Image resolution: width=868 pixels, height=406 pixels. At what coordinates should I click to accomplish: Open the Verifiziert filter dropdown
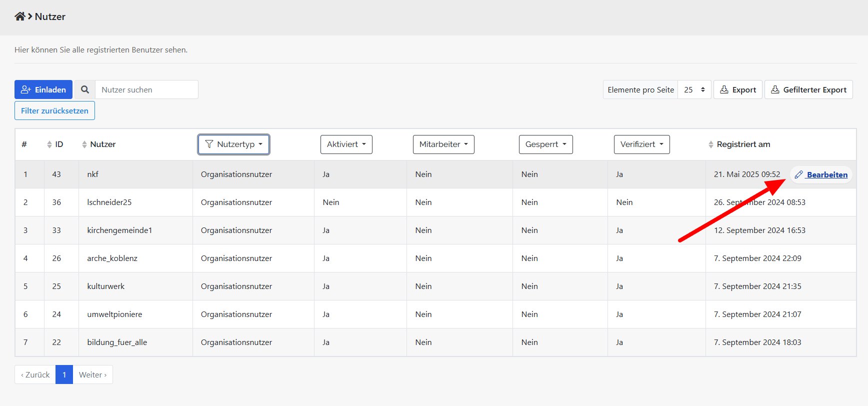[641, 144]
